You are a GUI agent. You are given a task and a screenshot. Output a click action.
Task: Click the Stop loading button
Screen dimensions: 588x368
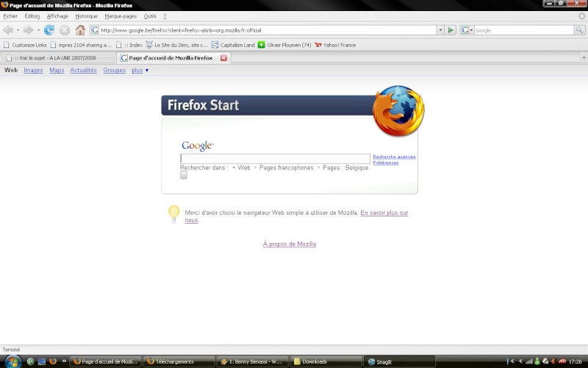click(x=65, y=30)
